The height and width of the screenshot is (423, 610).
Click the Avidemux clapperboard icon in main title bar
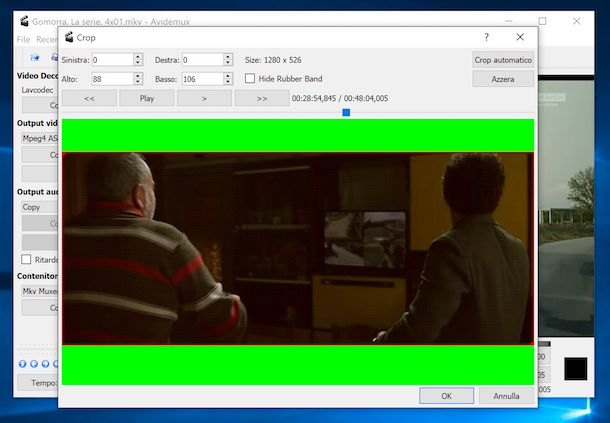point(24,21)
